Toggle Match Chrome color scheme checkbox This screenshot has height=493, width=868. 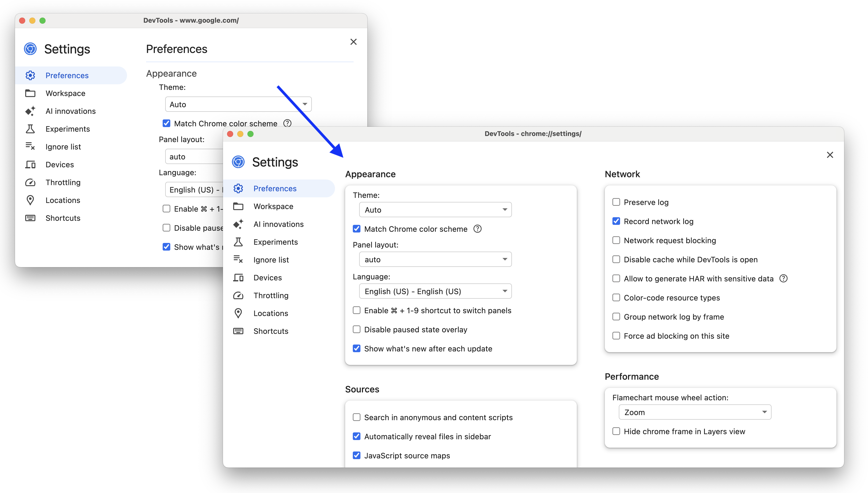coord(356,229)
